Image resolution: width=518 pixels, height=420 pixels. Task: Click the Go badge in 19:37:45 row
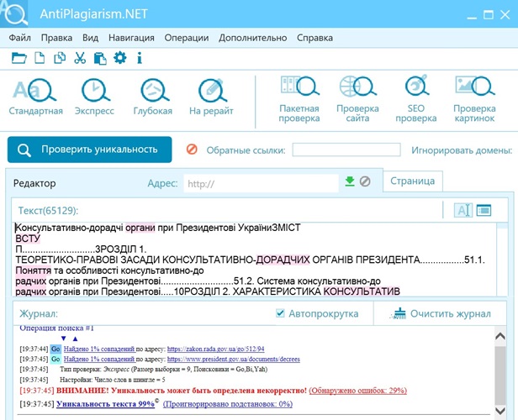[x=55, y=359]
